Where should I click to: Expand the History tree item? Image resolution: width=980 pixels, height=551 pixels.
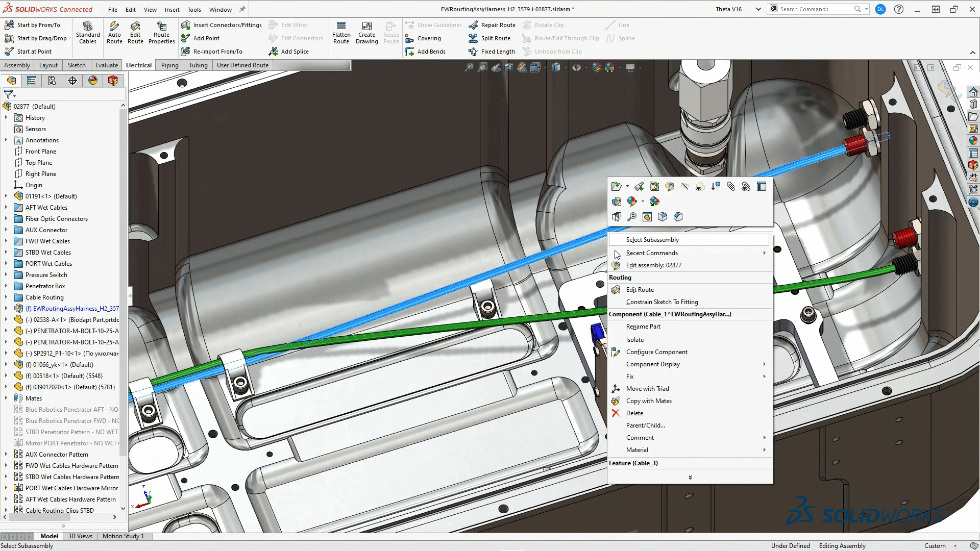point(6,118)
